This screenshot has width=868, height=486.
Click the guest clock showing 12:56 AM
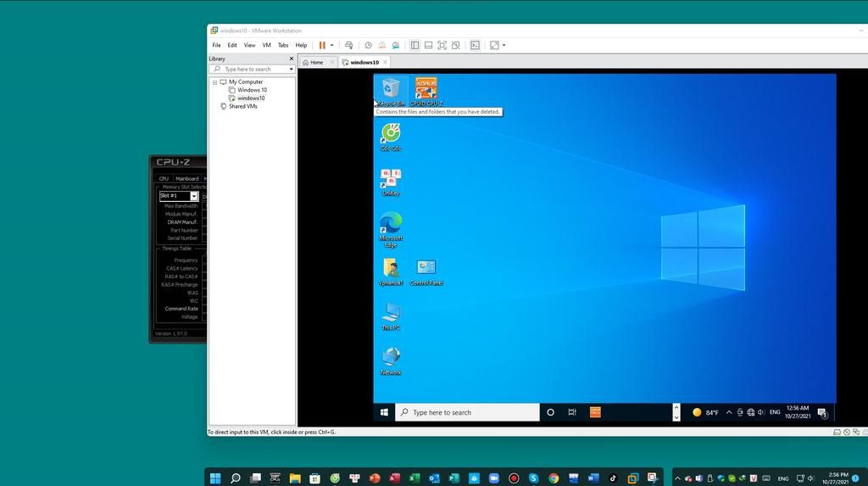click(x=798, y=411)
